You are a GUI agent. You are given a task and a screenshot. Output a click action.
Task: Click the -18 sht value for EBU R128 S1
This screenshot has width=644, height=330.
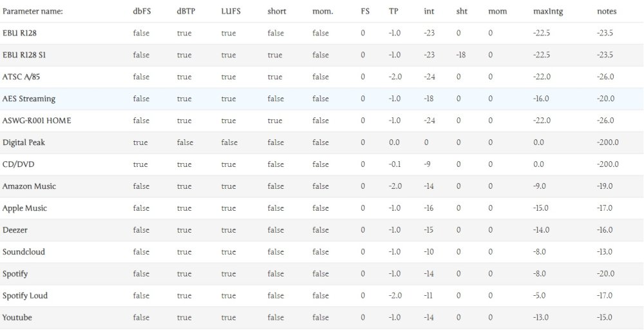[x=460, y=55]
